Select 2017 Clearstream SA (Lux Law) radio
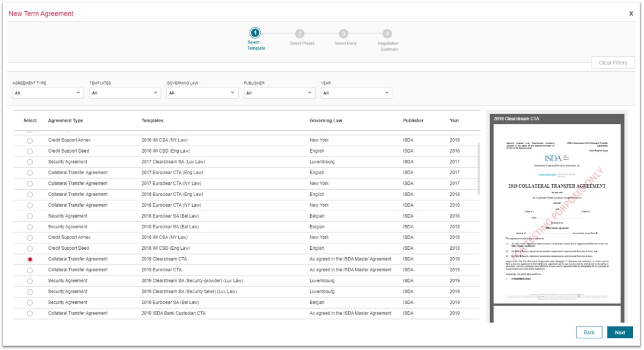Screen dimensions: 644x350 point(30,162)
